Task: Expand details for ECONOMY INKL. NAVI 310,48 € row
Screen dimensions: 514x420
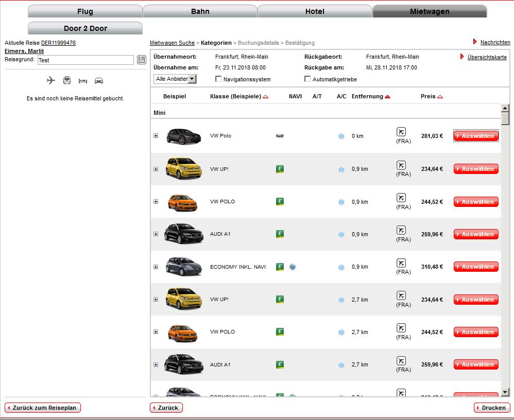Action: (156, 267)
